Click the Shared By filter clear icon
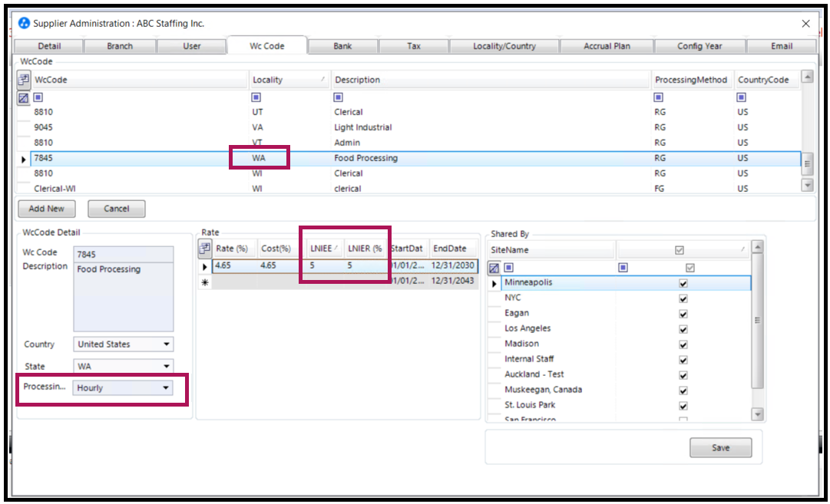The height and width of the screenshot is (504, 830). click(x=494, y=268)
